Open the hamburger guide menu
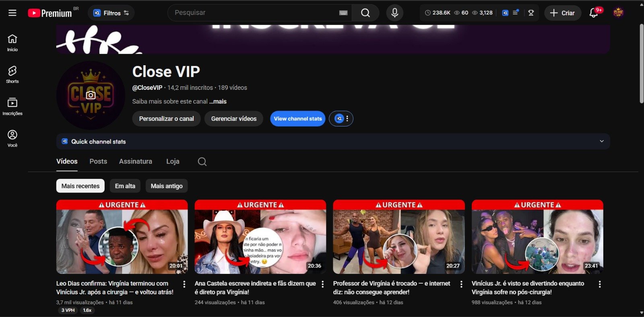The height and width of the screenshot is (317, 644). 12,13
